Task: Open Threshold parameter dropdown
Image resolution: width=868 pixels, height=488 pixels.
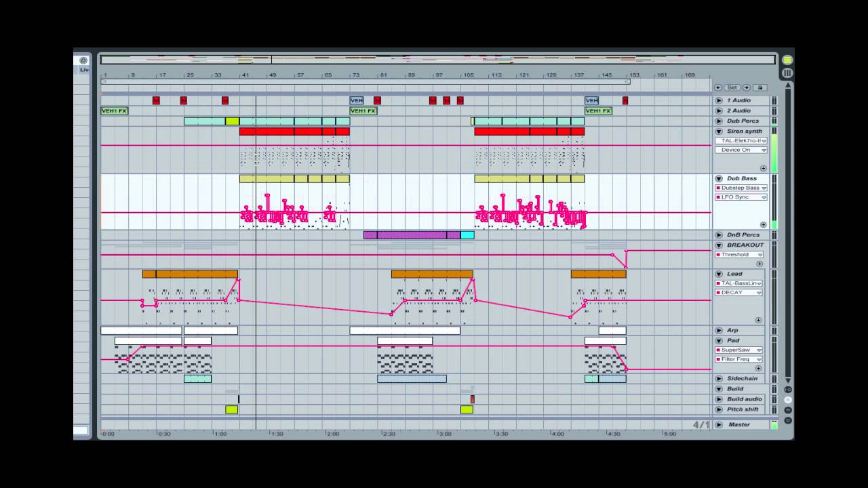Action: coord(739,254)
